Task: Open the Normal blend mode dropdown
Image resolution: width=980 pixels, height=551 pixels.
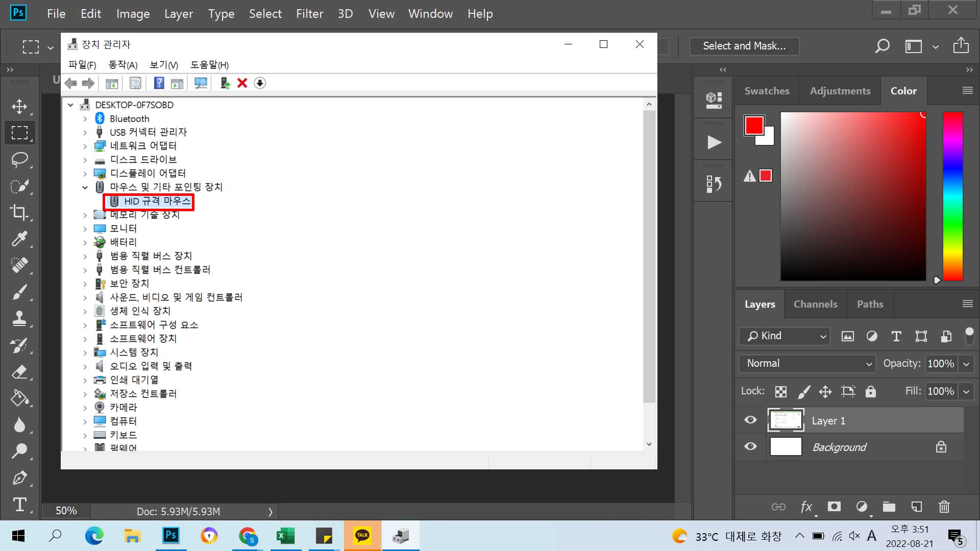Action: point(807,363)
